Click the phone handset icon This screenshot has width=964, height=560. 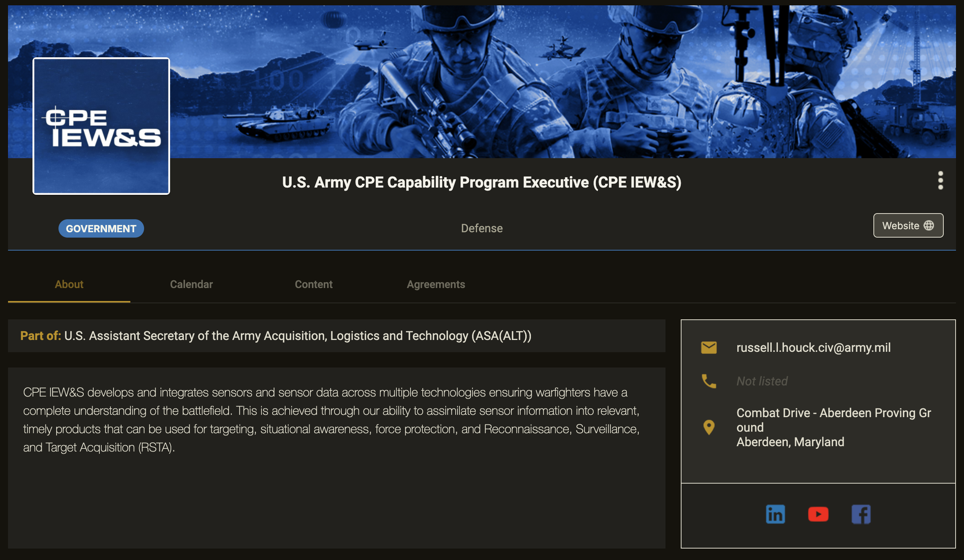click(x=708, y=381)
